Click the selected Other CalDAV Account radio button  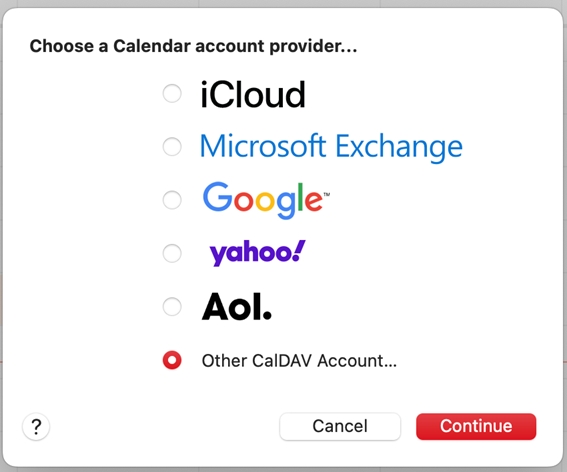172,360
